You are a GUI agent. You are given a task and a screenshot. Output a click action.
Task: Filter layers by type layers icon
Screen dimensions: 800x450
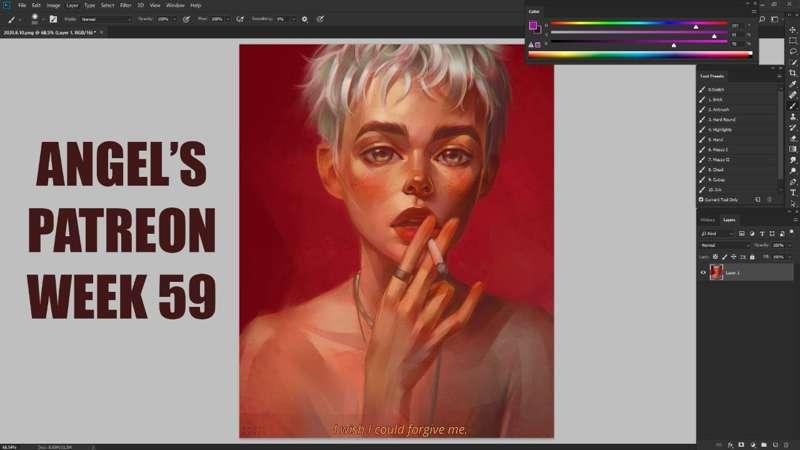[x=762, y=234]
